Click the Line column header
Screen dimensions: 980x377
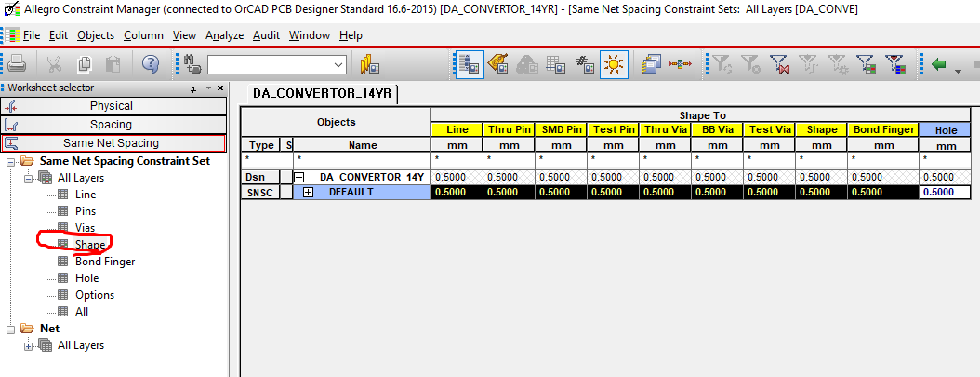coord(457,129)
